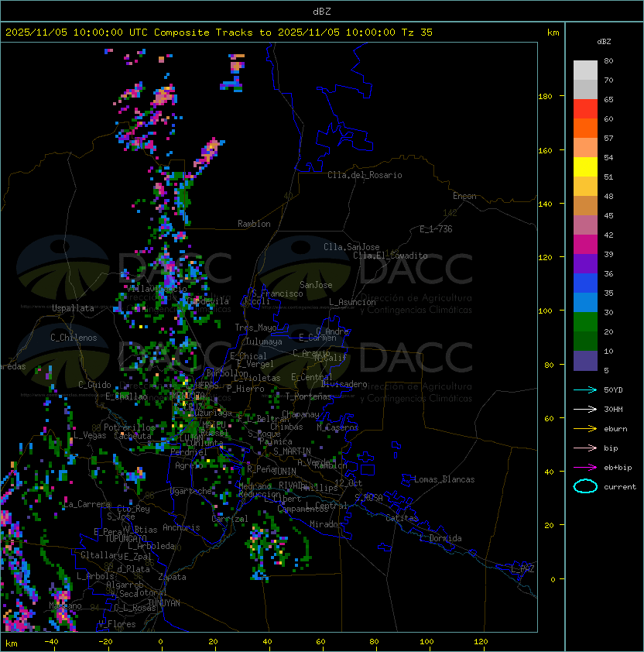Click the 'Anchoris' map label
Image resolution: width=644 pixels, height=652 pixels.
tap(181, 527)
